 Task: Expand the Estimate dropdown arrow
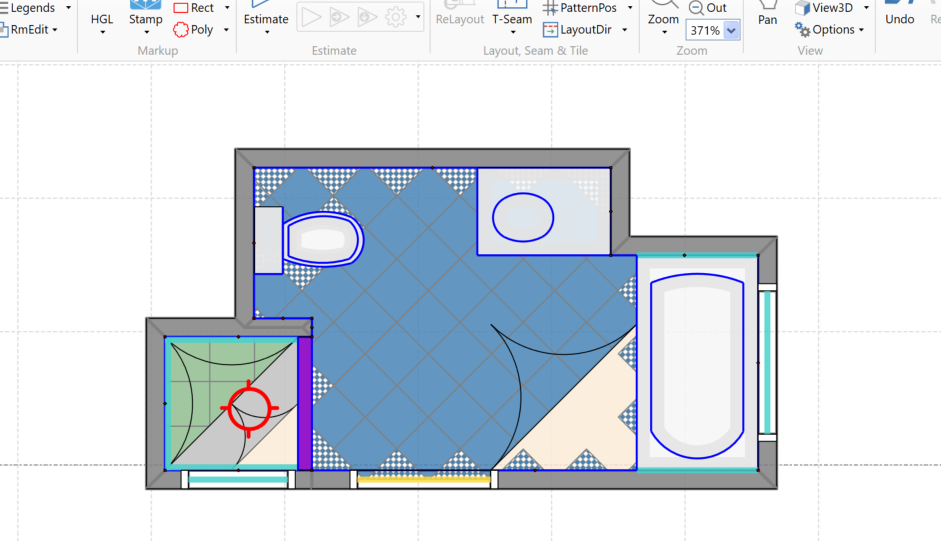tap(266, 32)
